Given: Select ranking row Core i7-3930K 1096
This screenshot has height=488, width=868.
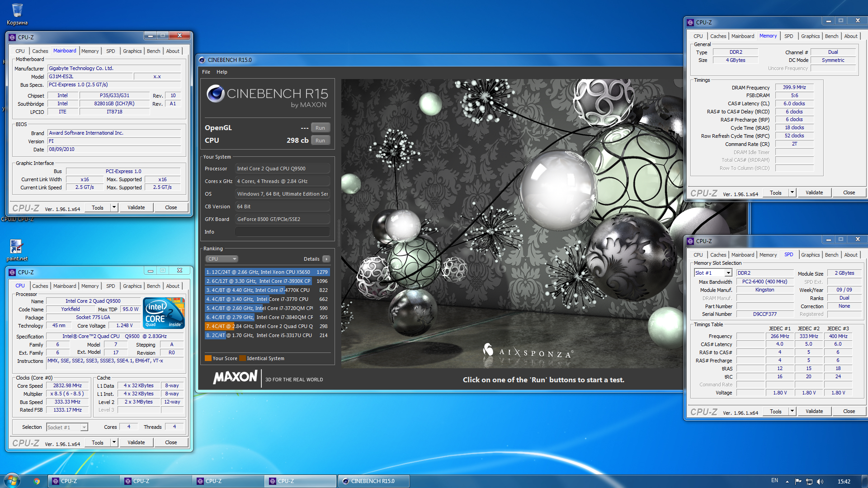Looking at the screenshot, I should coord(267,281).
